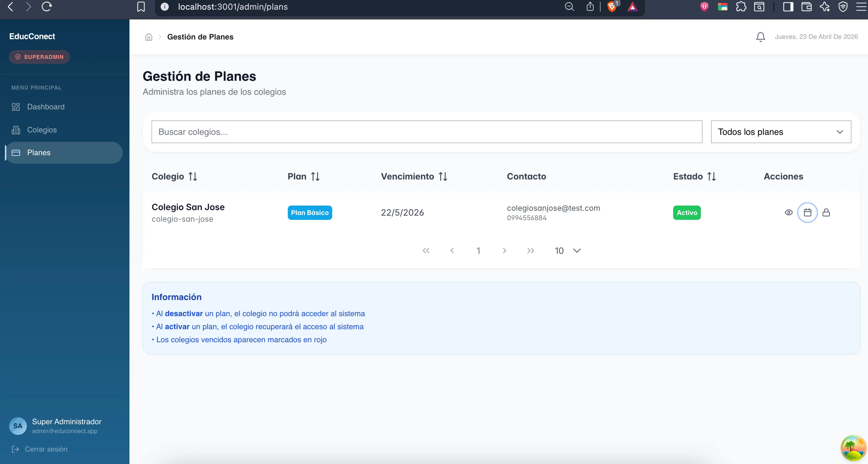Click the notification bell icon
Viewport: 868px width, 464px height.
[x=760, y=37]
